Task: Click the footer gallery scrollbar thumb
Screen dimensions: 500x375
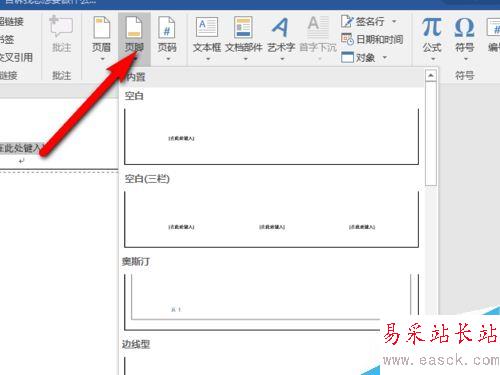Action: [x=431, y=134]
